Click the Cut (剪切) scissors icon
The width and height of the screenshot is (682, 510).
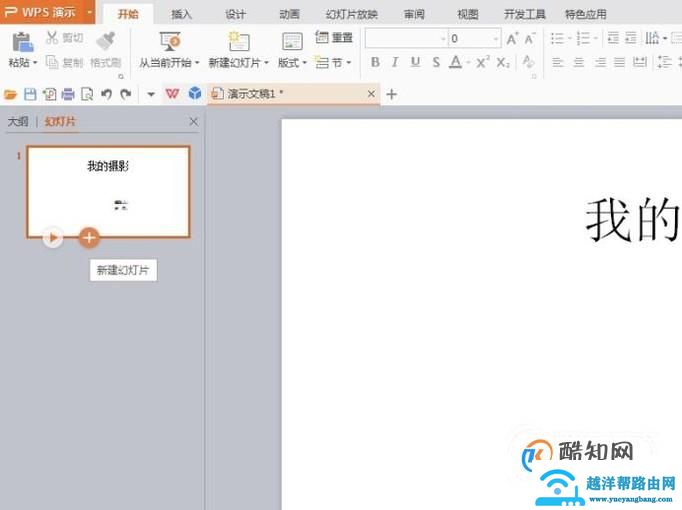[x=52, y=38]
